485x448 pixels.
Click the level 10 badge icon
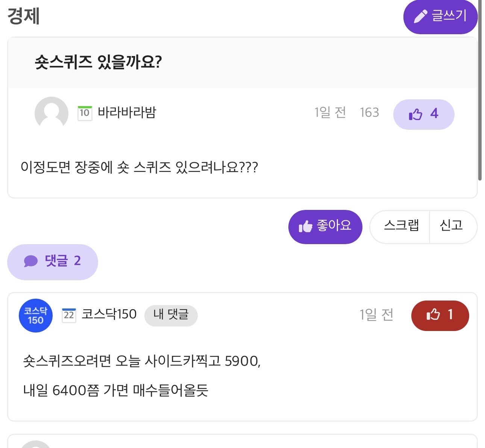click(85, 113)
